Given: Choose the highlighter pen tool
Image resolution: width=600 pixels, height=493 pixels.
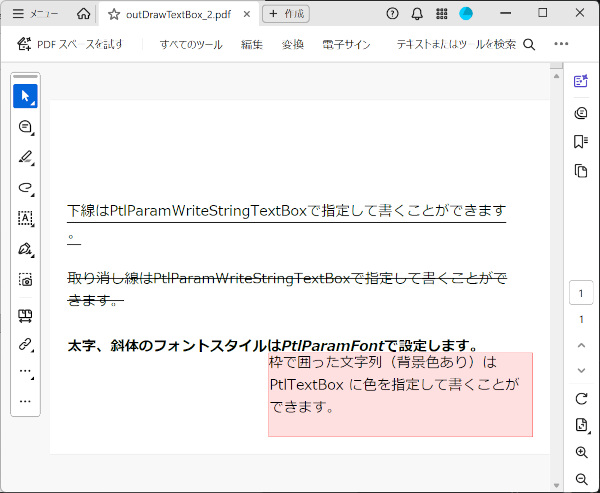Looking at the screenshot, I should point(25,157).
